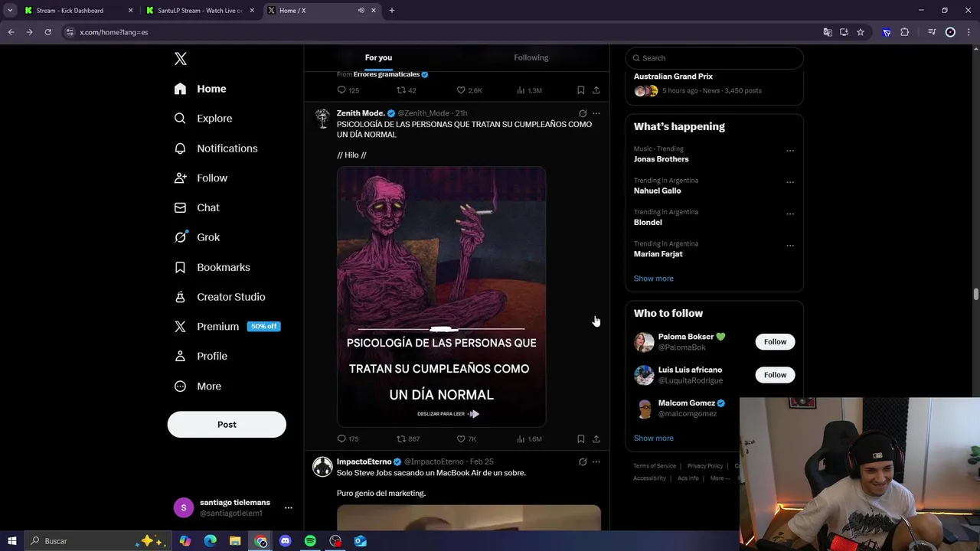
Task: Open the Zenith Mode post image
Action: coord(441,297)
